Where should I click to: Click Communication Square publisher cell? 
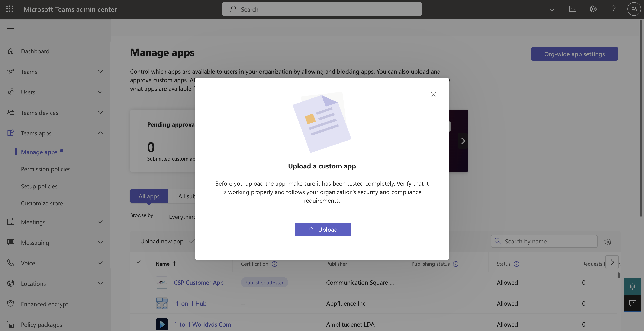coord(360,283)
